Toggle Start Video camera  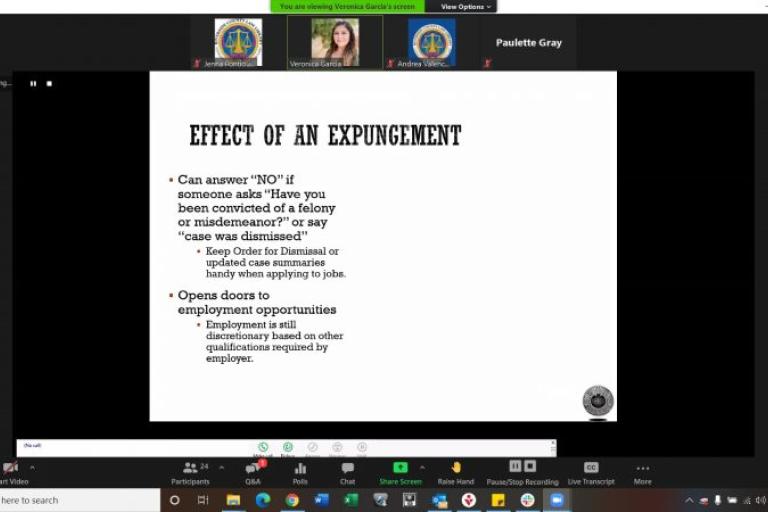click(10, 472)
